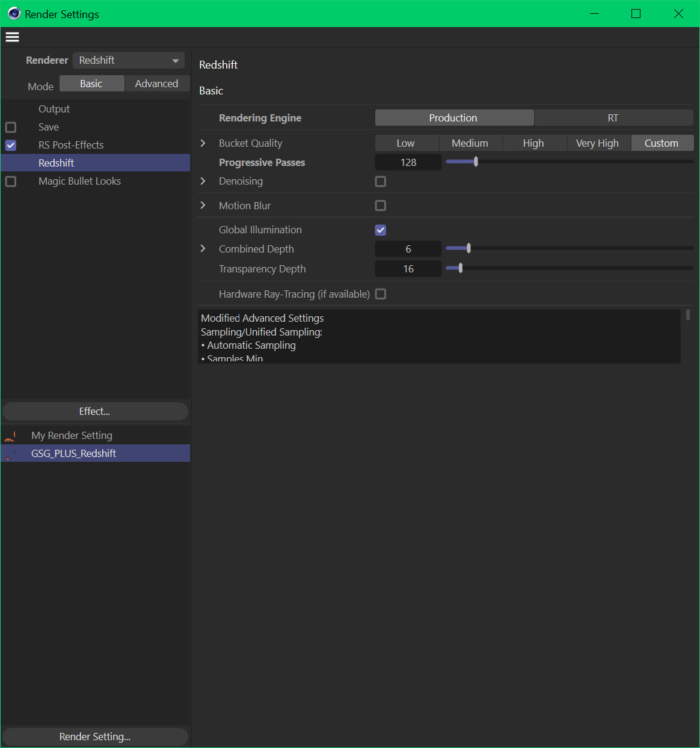Select the Redshift entry in the sidebar
This screenshot has height=748, width=700.
point(96,163)
